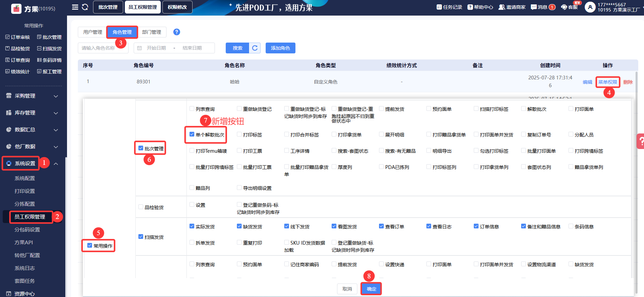The image size is (644, 297).
Task: Click the reset icon beside search button
Action: (x=255, y=48)
